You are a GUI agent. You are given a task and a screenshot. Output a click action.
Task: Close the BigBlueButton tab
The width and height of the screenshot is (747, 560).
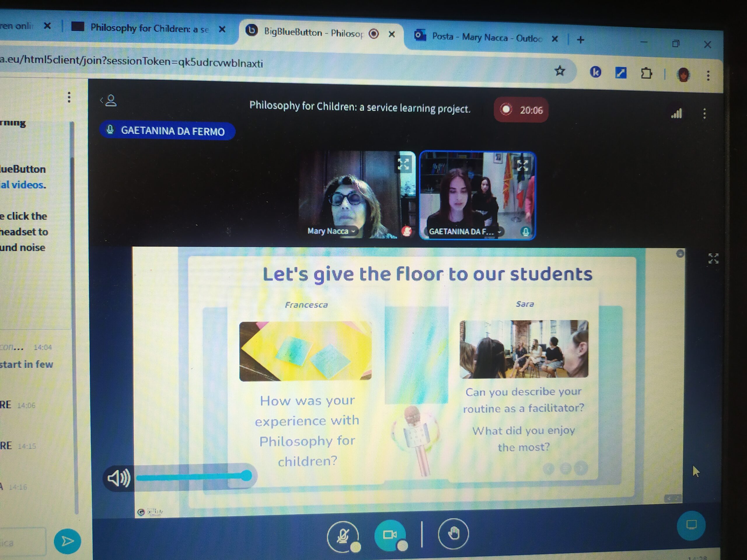(x=392, y=34)
